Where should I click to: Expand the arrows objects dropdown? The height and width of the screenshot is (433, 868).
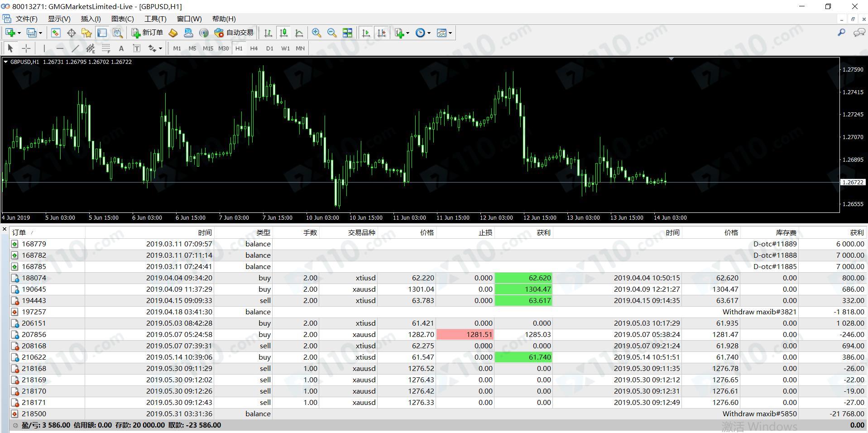click(x=160, y=49)
